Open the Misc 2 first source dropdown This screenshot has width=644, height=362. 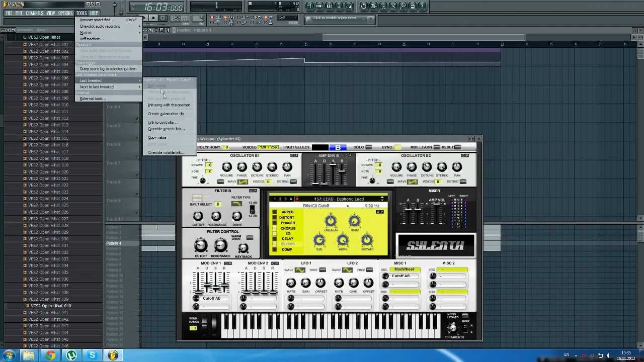pos(452,269)
